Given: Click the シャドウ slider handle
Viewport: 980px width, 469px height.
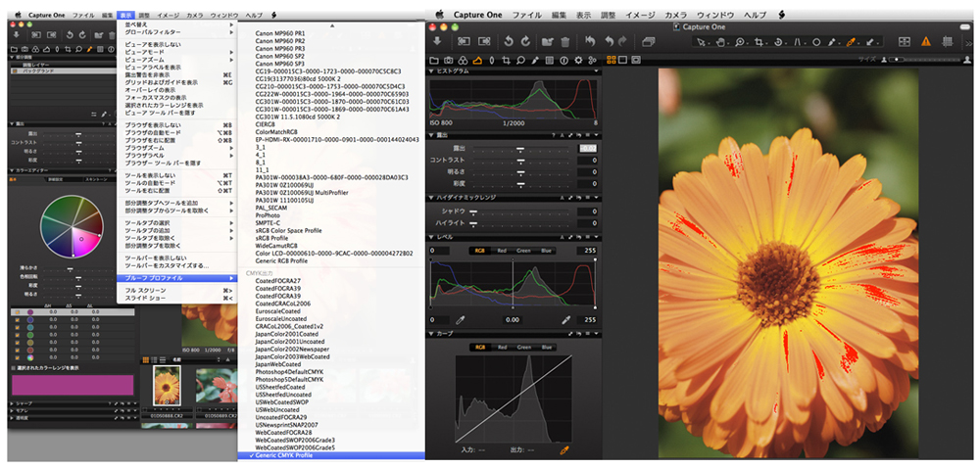Looking at the screenshot, I should 473,211.
